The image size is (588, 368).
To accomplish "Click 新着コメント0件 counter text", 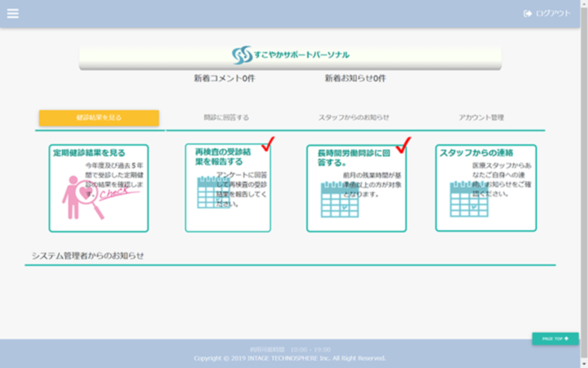I will pyautogui.click(x=224, y=79).
